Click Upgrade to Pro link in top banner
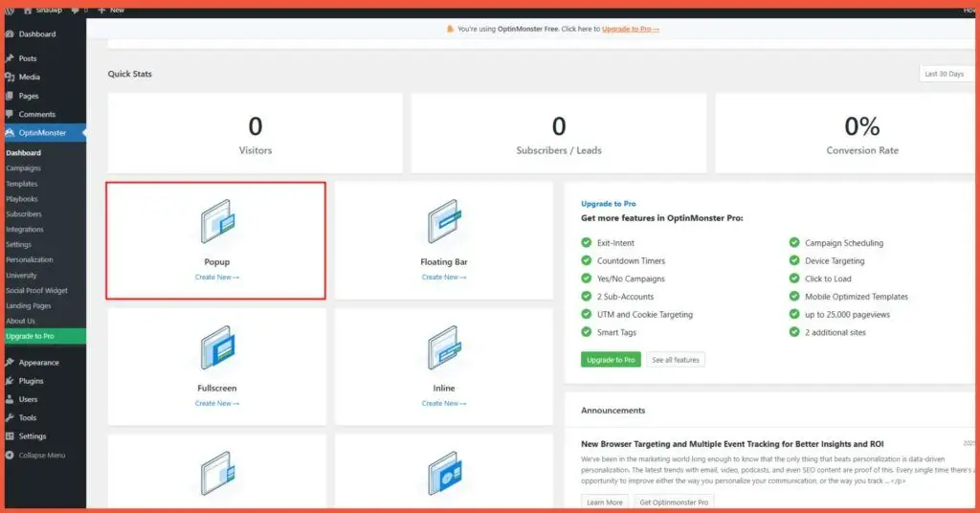The width and height of the screenshot is (980, 513). pos(630,29)
